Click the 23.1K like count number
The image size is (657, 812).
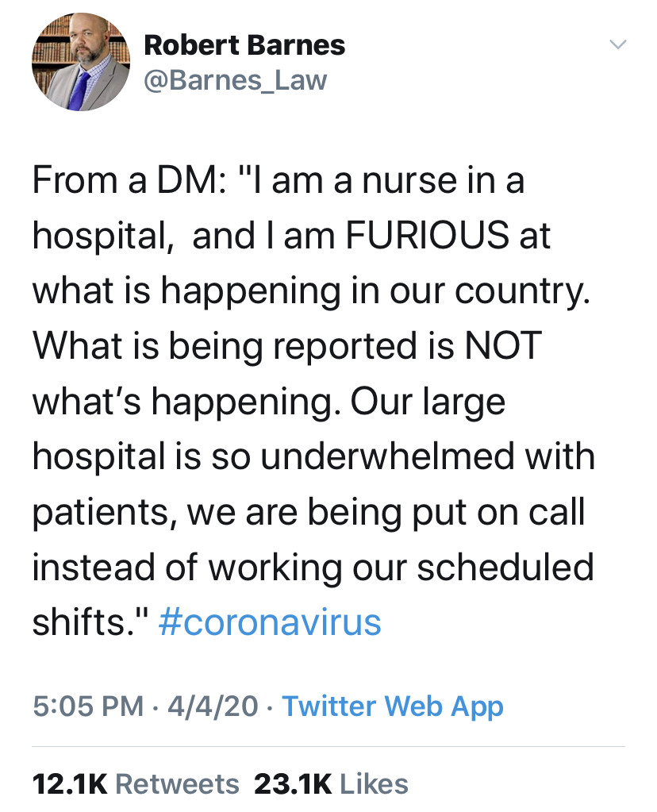292,783
